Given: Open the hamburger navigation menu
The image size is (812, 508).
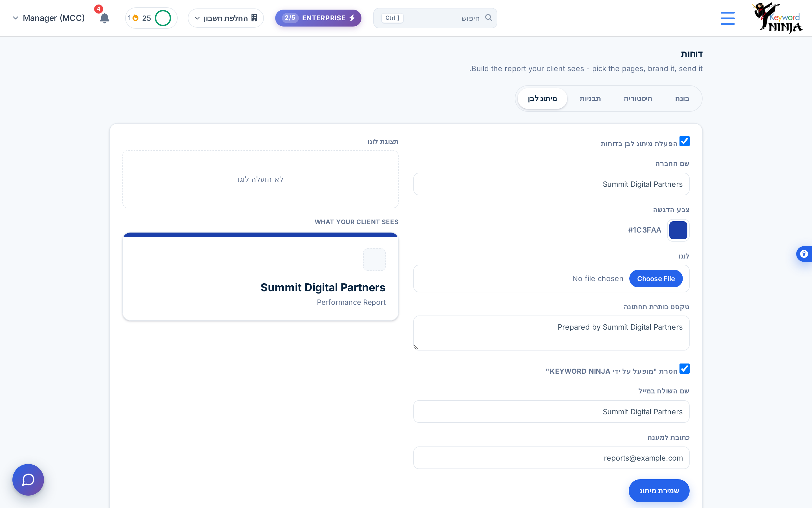Looking at the screenshot, I should tap(727, 18).
